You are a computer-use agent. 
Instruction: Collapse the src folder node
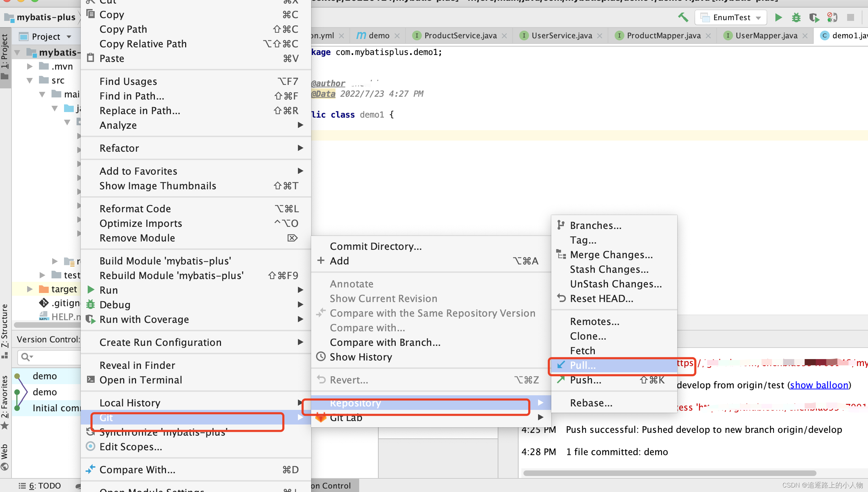click(30, 80)
